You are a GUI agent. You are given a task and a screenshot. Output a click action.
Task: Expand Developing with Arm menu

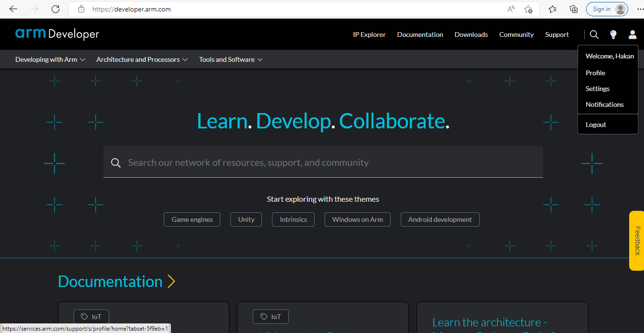(x=50, y=59)
